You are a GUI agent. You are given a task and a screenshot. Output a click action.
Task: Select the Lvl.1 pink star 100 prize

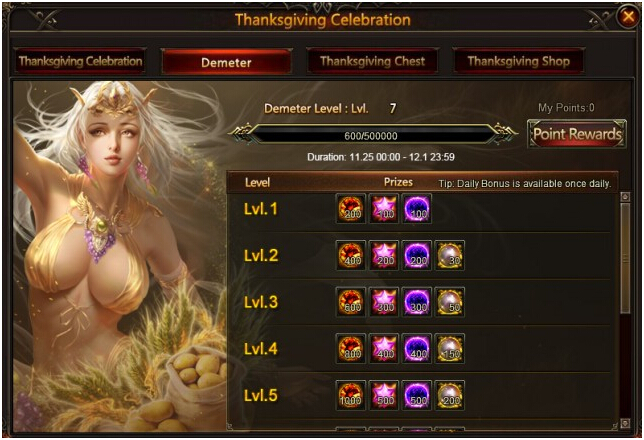tap(384, 209)
